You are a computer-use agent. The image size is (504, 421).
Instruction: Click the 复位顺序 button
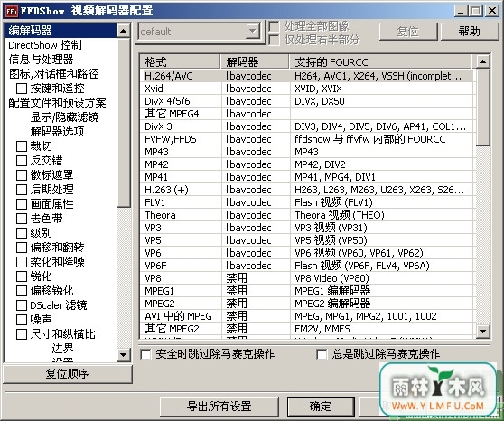click(68, 374)
